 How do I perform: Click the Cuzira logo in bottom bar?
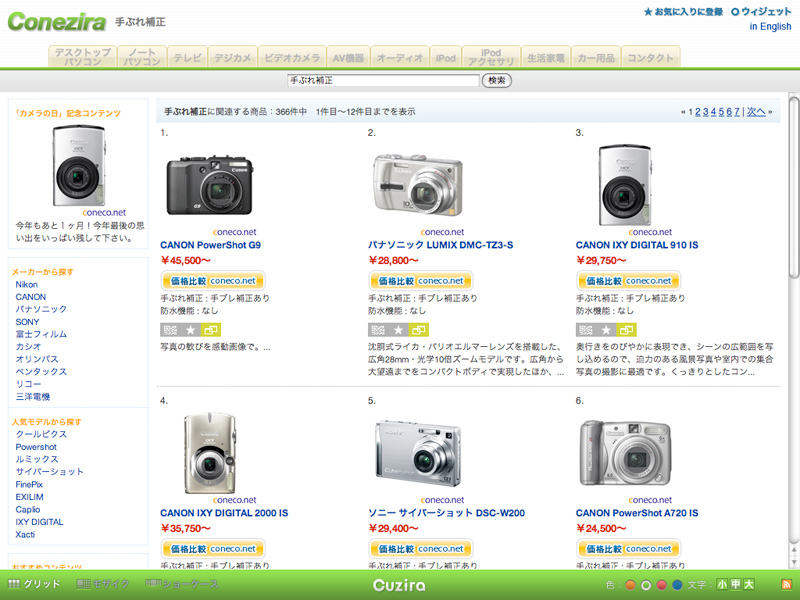(399, 585)
